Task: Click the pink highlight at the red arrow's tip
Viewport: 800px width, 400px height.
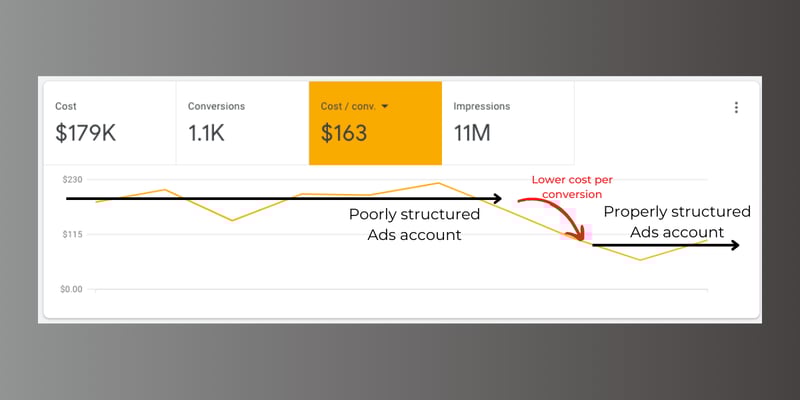Action: (577, 234)
